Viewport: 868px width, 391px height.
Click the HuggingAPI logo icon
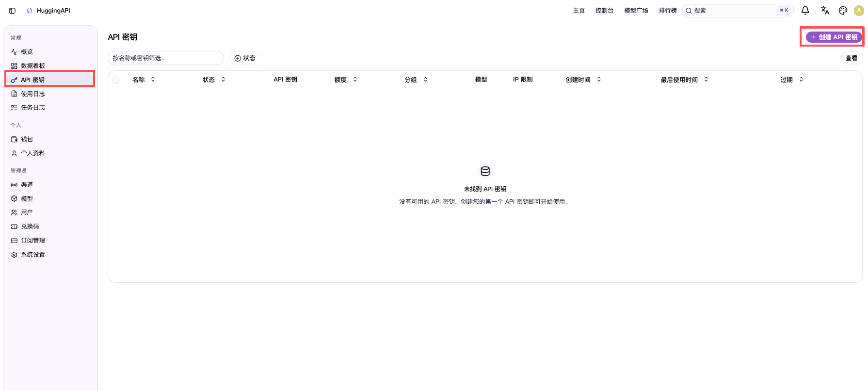click(x=30, y=11)
